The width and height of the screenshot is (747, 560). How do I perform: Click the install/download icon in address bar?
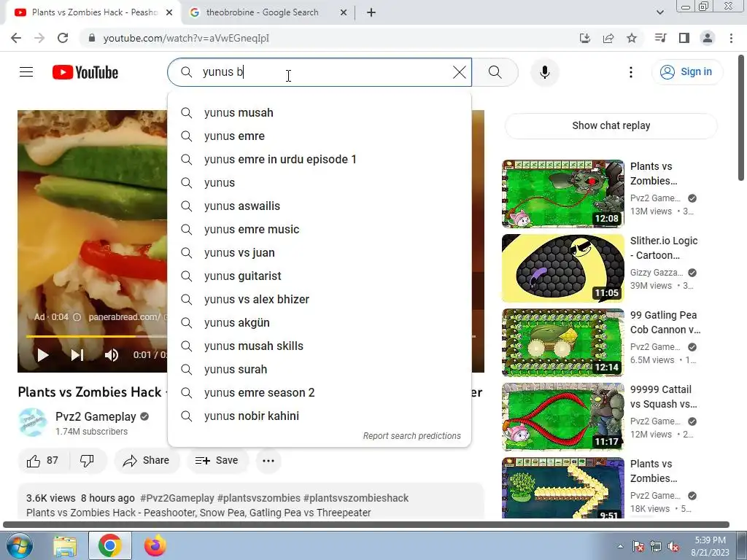(585, 38)
